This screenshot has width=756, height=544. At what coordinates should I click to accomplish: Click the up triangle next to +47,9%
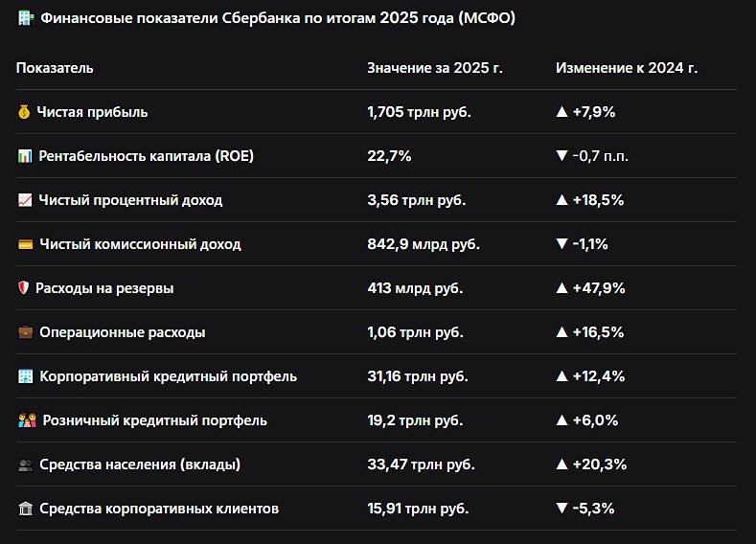[562, 288]
